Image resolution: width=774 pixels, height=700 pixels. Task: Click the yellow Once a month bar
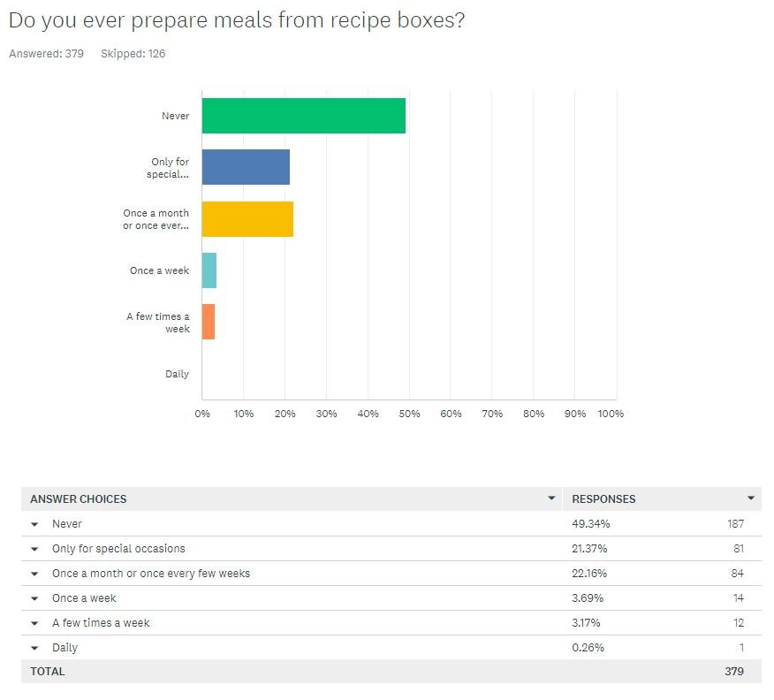pos(247,218)
